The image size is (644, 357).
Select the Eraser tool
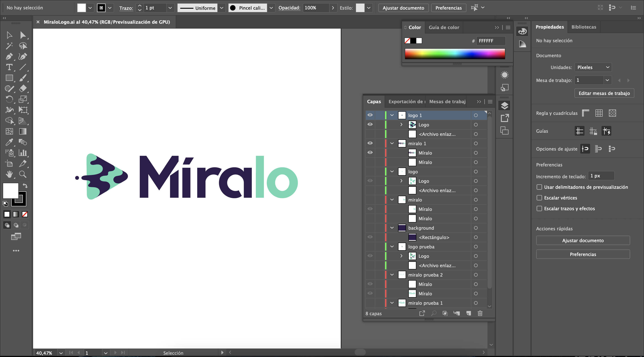[x=23, y=88]
